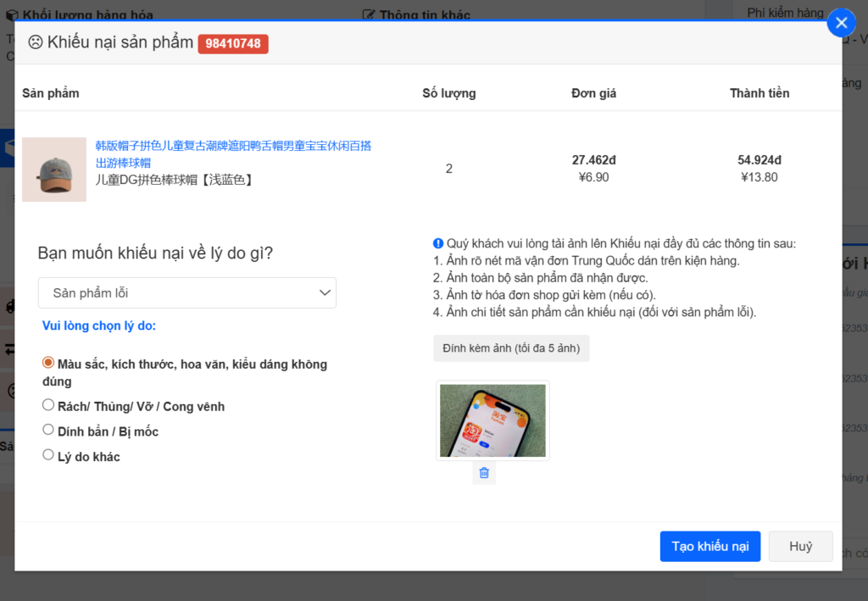Click the sad-face icon in the complaint header
Viewport: 868px width, 601px height.
tap(35, 42)
